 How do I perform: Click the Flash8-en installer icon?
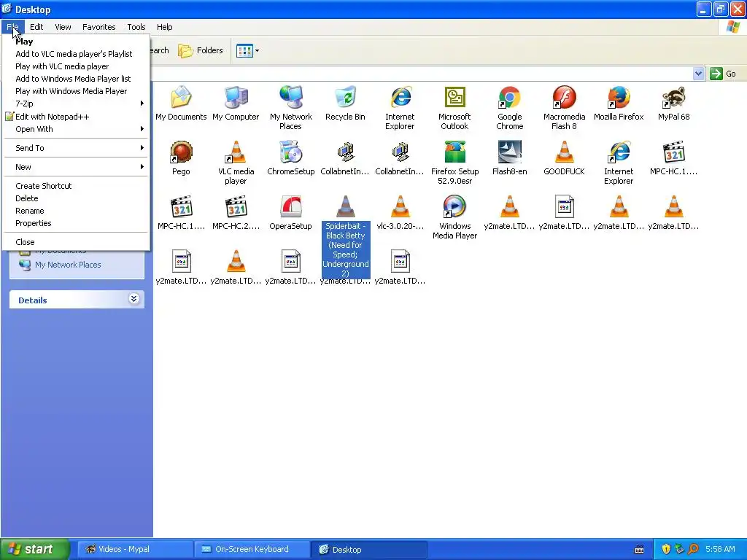(x=510, y=158)
